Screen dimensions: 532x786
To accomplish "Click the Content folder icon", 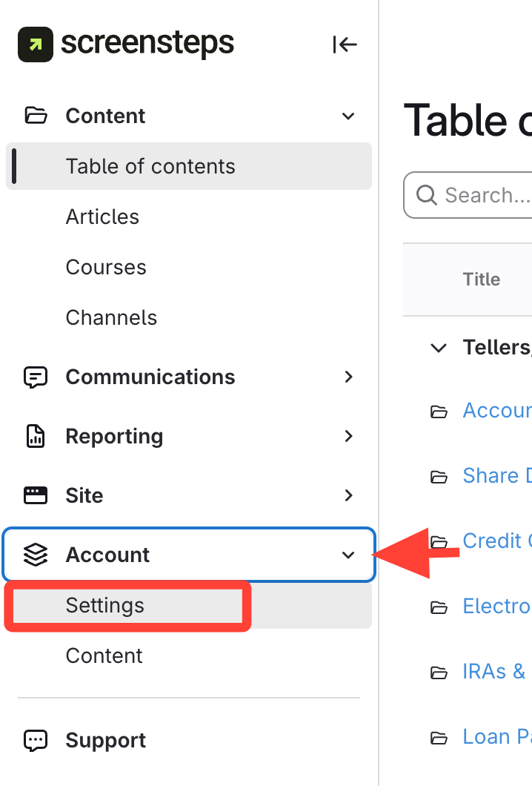I will (36, 116).
